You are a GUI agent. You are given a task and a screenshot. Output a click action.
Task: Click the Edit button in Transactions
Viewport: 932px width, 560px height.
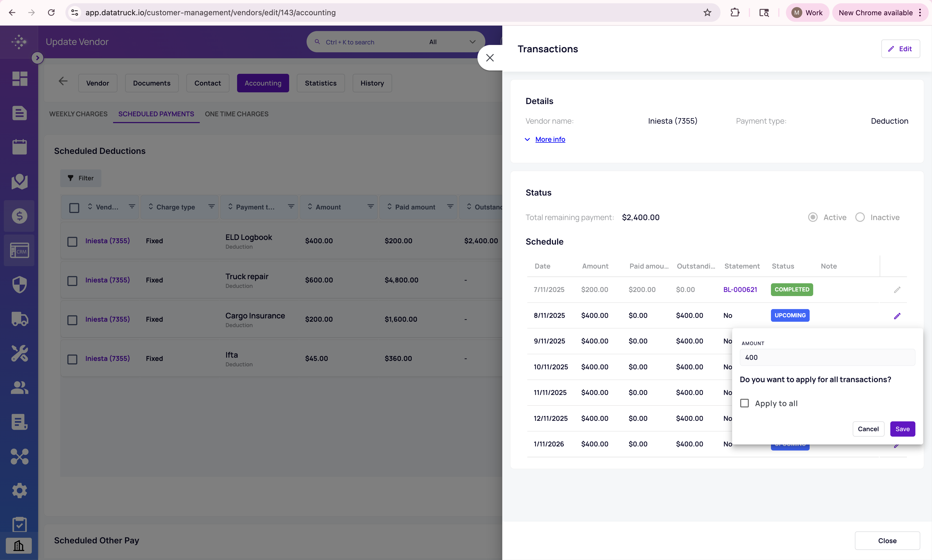[x=900, y=49]
